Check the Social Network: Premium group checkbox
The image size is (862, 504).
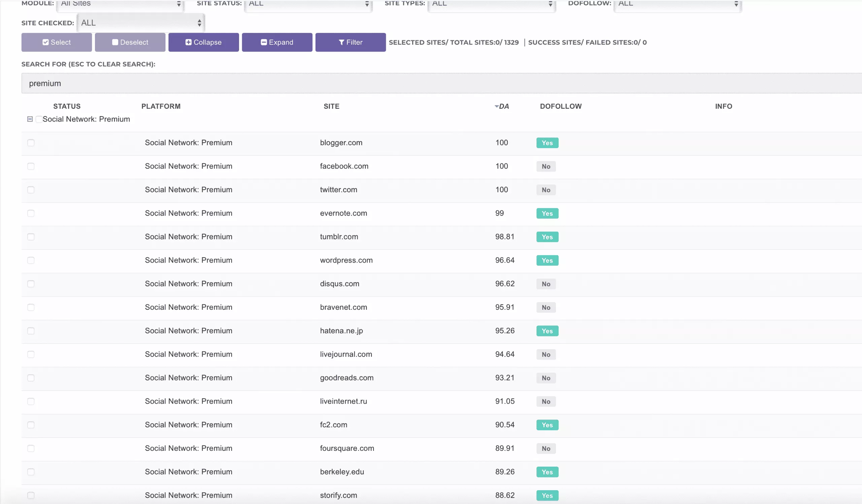coord(39,119)
